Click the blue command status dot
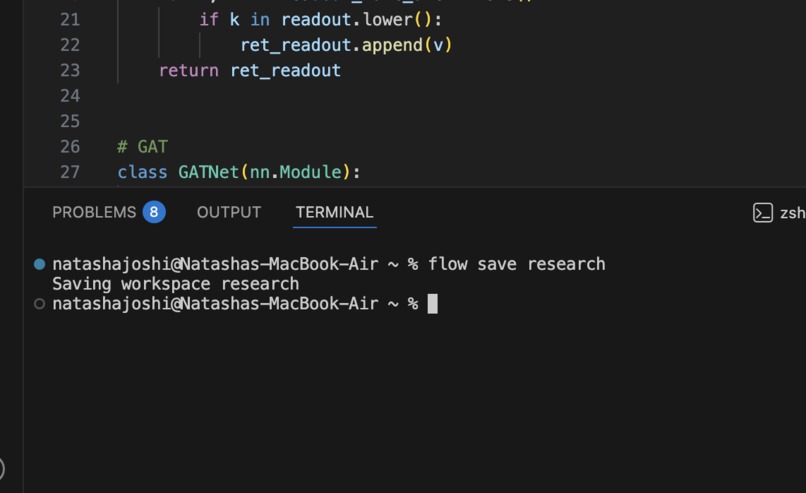Screen dimensions: 806x493 click(x=39, y=264)
